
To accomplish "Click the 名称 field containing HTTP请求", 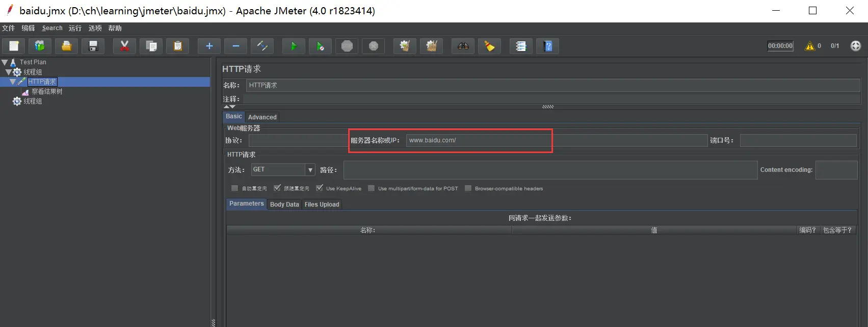I will click(553, 85).
